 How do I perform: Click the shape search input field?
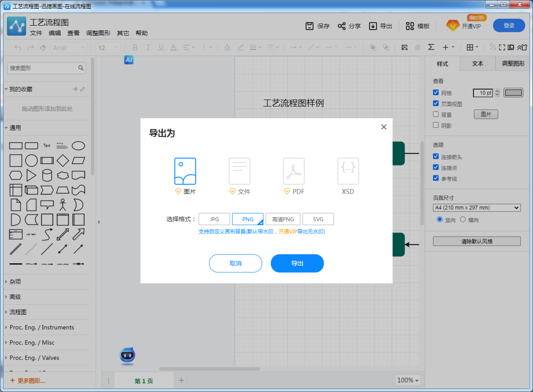pyautogui.click(x=44, y=68)
